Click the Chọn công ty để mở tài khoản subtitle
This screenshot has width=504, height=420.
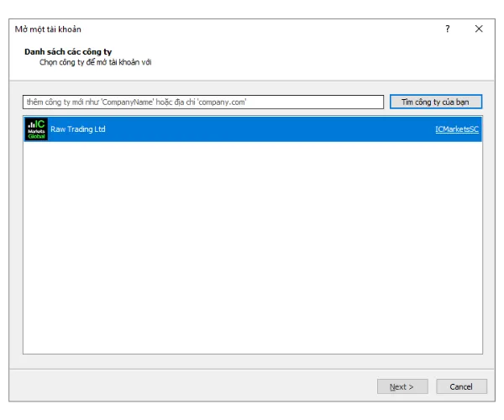click(x=95, y=62)
